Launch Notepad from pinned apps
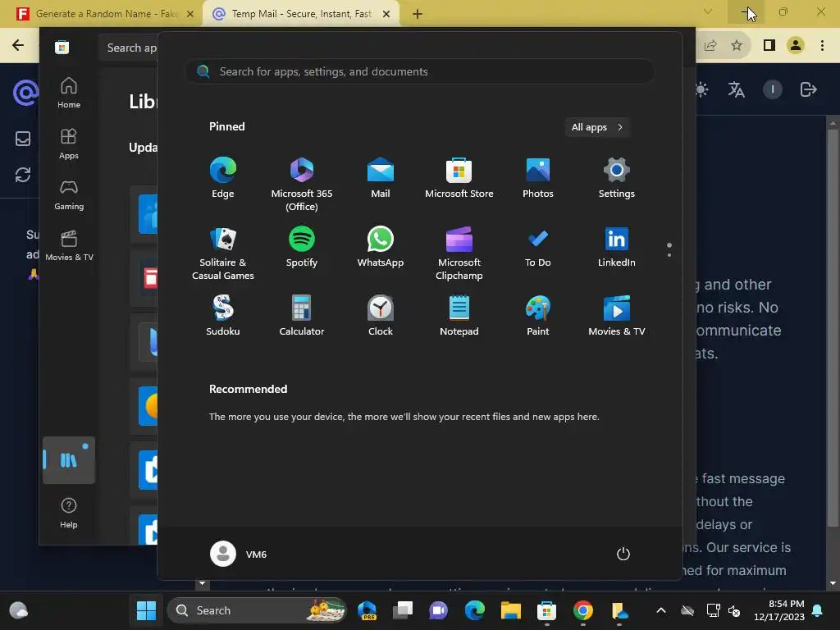Viewport: 840px width, 630px height. (459, 316)
